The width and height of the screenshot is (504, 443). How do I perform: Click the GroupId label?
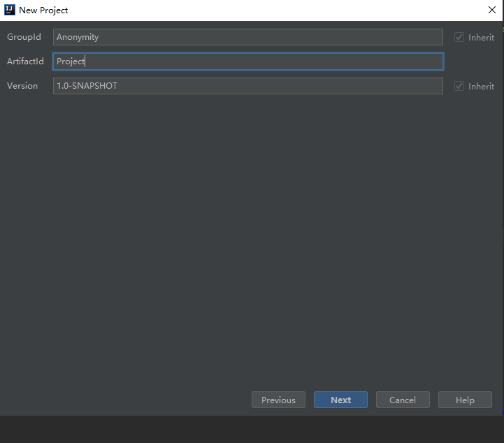click(24, 37)
